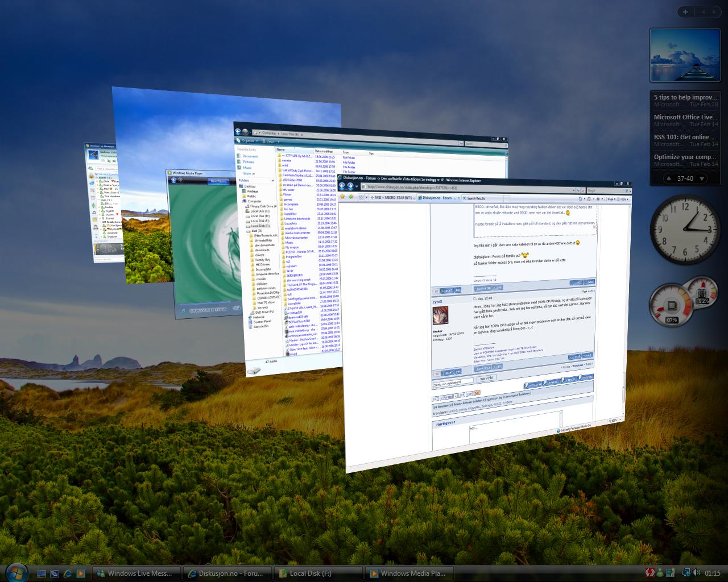728x582 pixels.
Task: Switch to Diskusjon.no - Forum tab in IE
Action: click(439, 198)
